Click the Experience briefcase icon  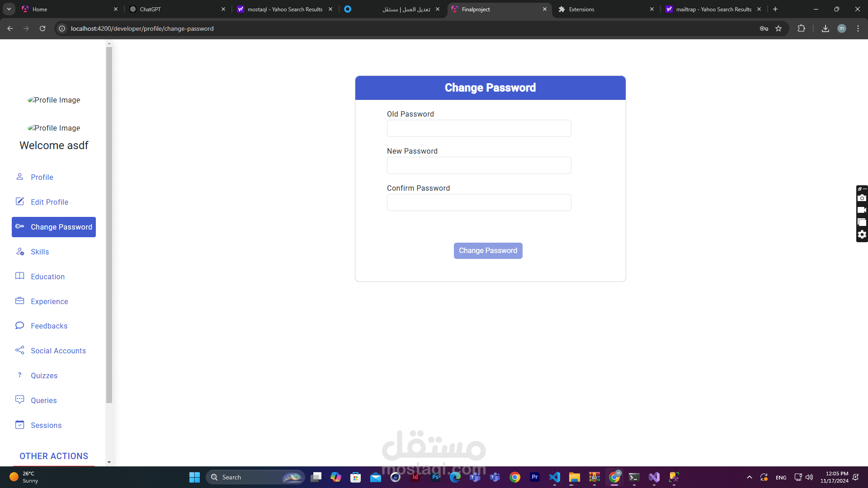coord(19,301)
